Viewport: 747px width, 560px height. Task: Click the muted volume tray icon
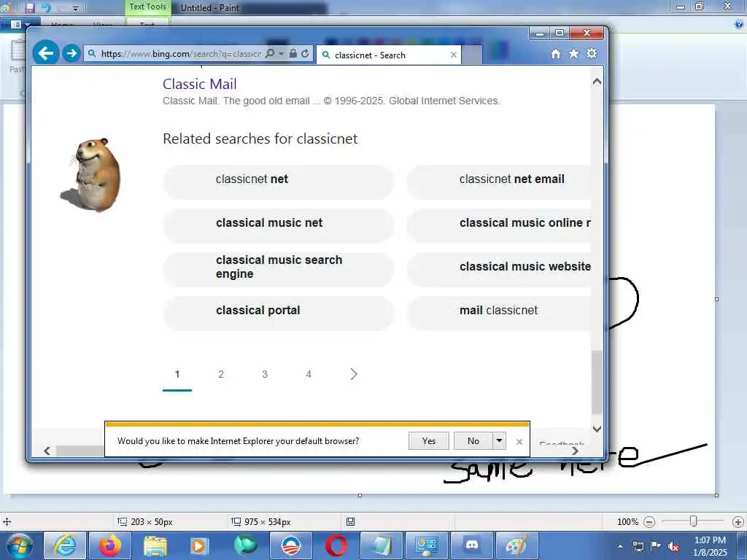pyautogui.click(x=673, y=546)
